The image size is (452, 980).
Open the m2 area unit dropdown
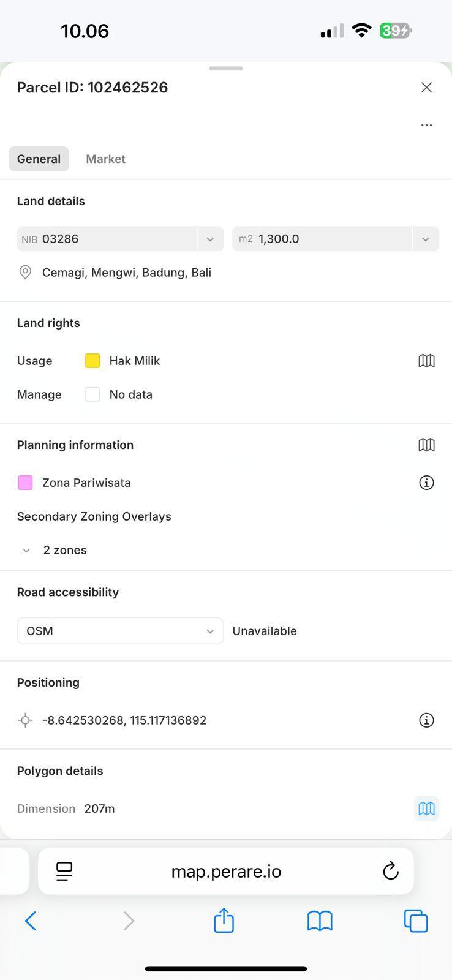pos(425,239)
